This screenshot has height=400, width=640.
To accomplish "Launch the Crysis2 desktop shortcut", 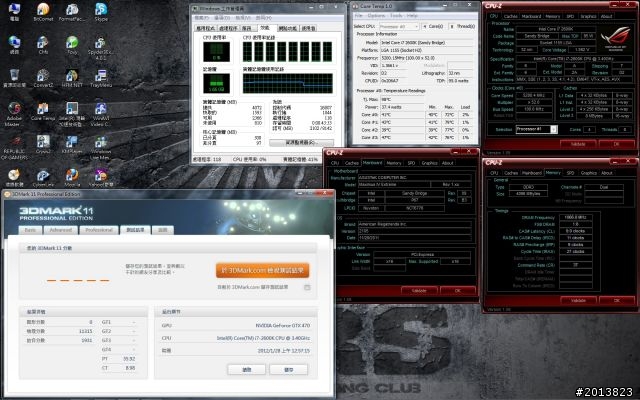I will (43, 144).
